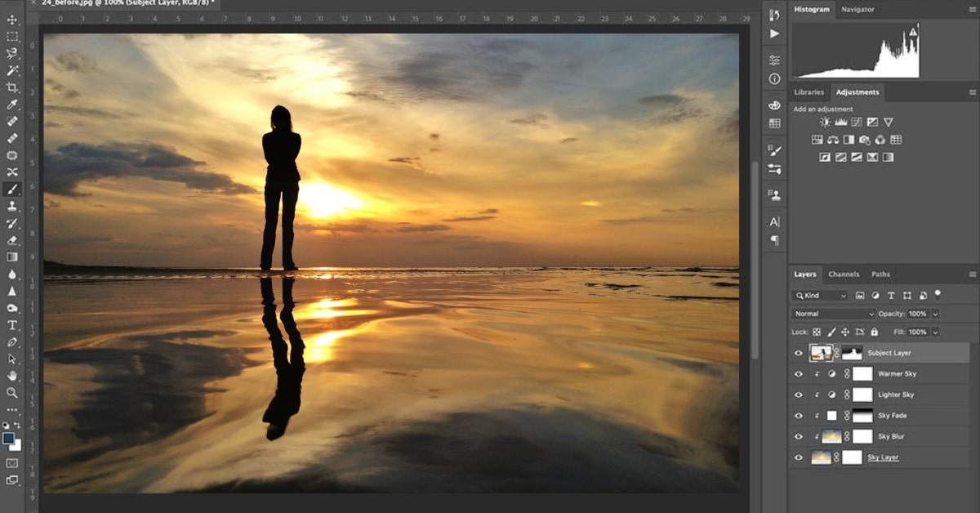Select the Hand tool
The image size is (980, 513).
(x=12, y=376)
